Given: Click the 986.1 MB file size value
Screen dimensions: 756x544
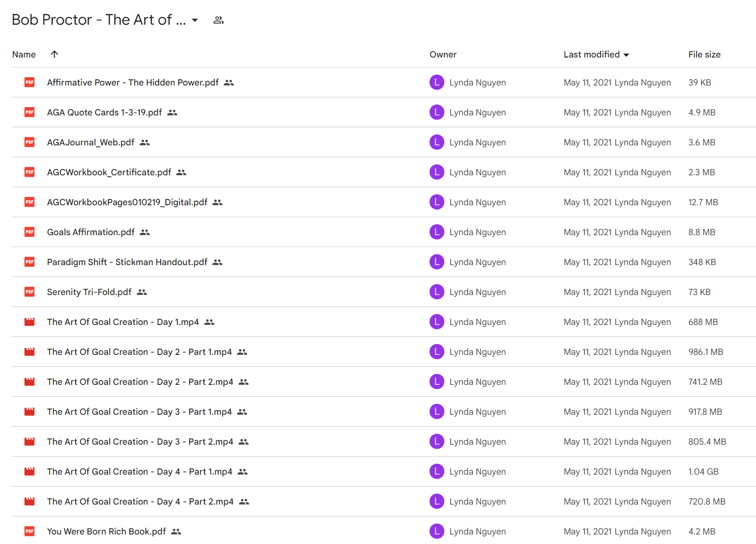Looking at the screenshot, I should click(706, 352).
